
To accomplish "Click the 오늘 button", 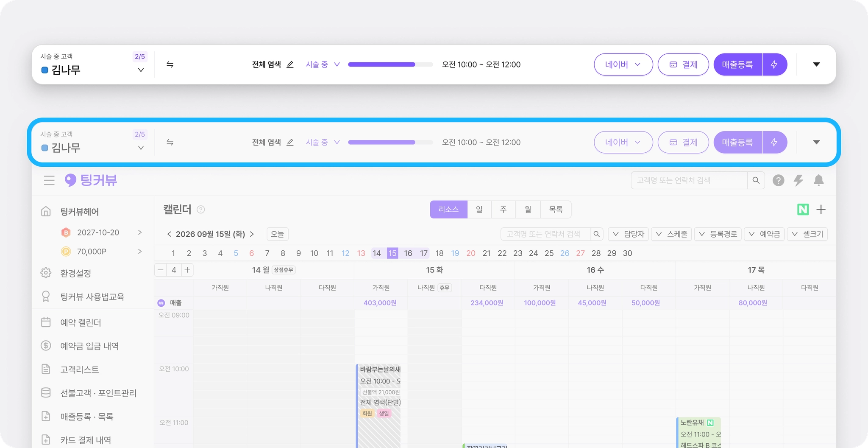I will [277, 234].
